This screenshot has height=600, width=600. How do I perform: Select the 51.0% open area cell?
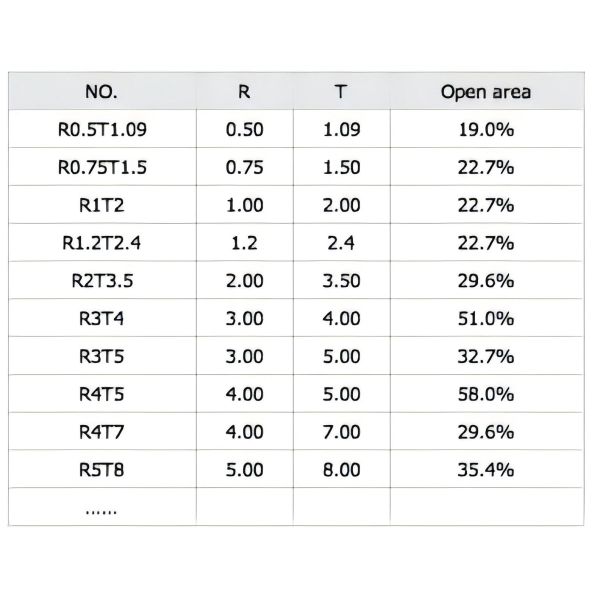pyautogui.click(x=485, y=319)
